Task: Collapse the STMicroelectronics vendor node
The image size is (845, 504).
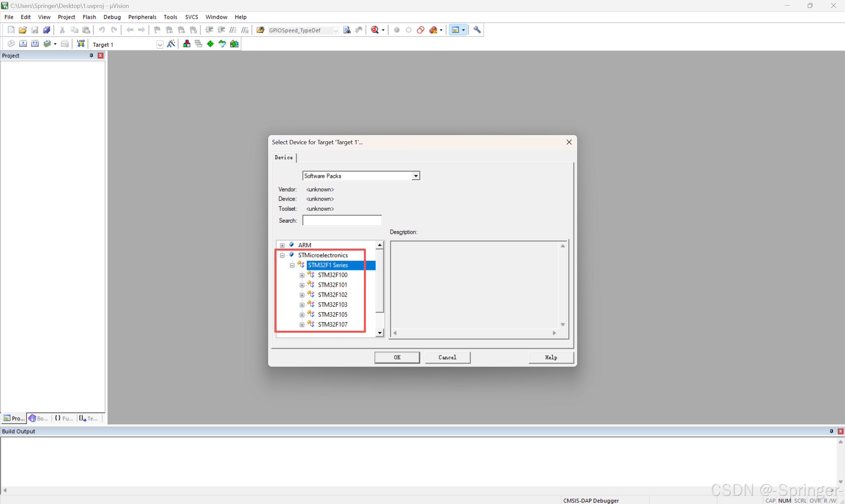Action: [282, 255]
